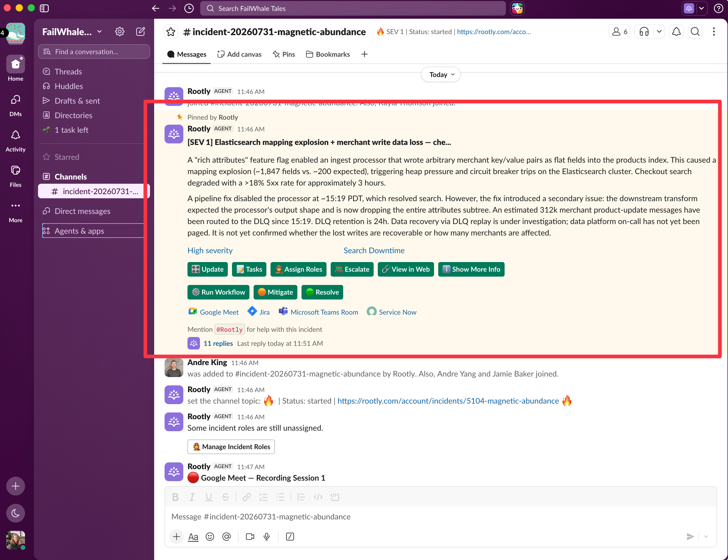Open the Files view

click(x=16, y=176)
